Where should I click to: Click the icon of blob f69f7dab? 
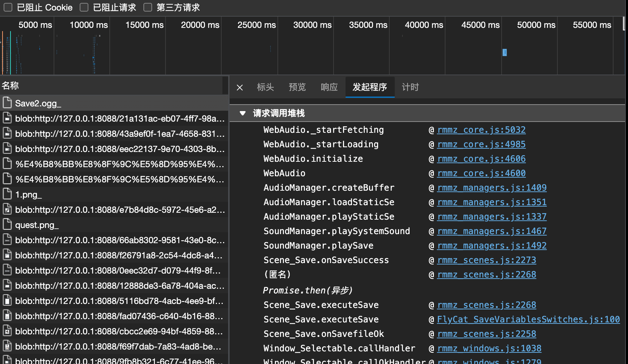[x=7, y=346]
